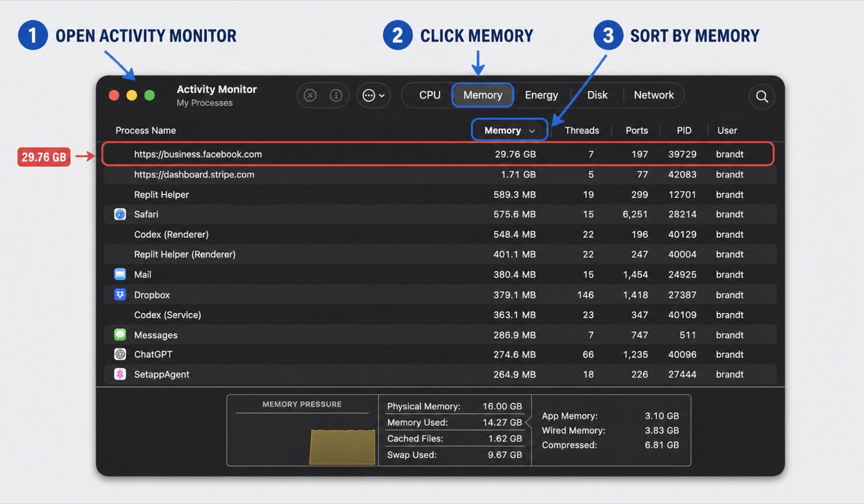864x504 pixels.
Task: Sort by Ports column header
Action: tap(637, 130)
